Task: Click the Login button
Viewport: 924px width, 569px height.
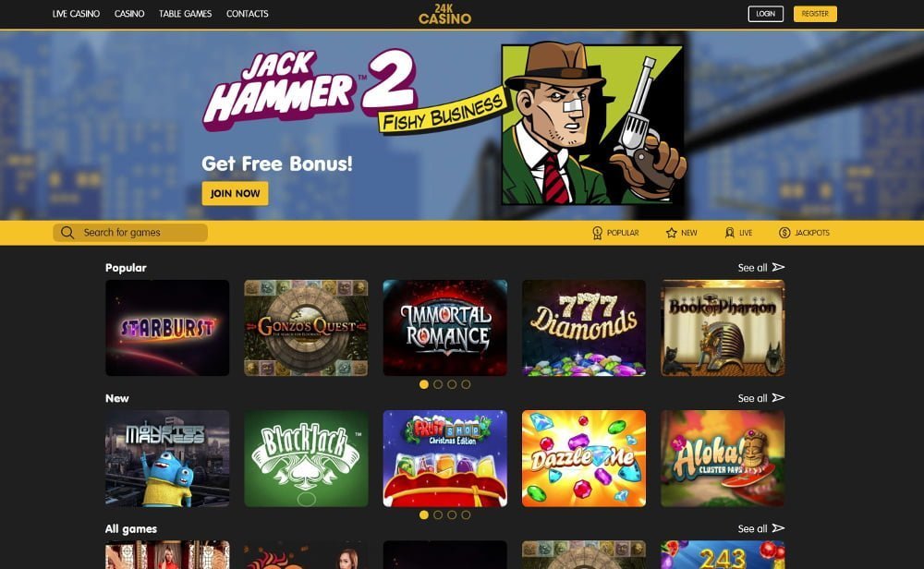Action: 765,14
